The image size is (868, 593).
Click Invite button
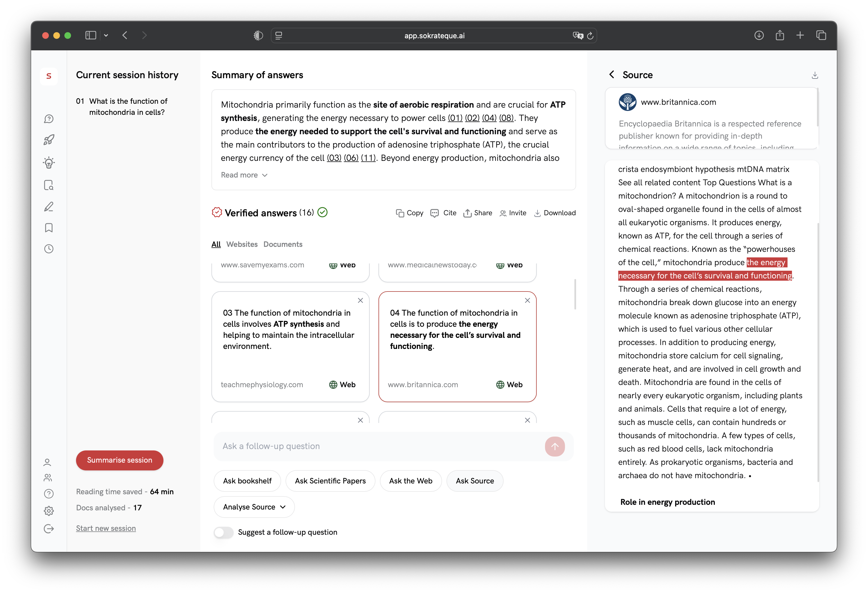coord(513,213)
